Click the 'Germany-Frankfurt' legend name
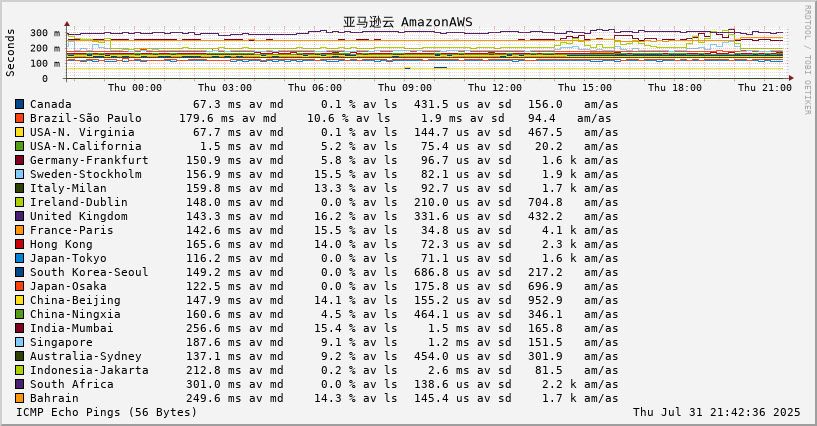The image size is (817, 426). pyautogui.click(x=89, y=160)
